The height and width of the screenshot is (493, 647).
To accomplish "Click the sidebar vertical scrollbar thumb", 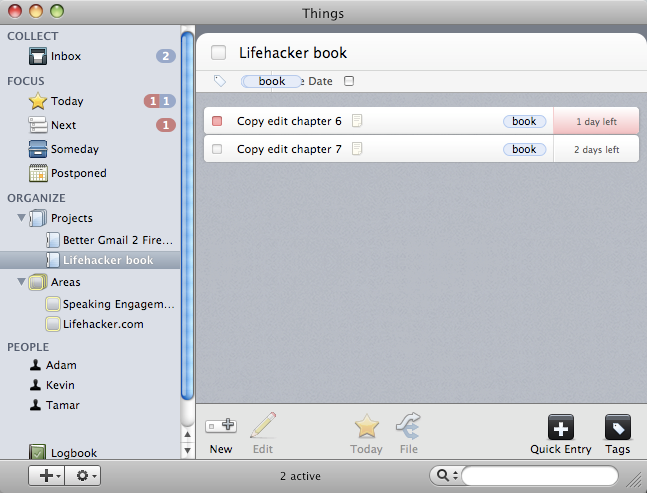I will (x=187, y=215).
